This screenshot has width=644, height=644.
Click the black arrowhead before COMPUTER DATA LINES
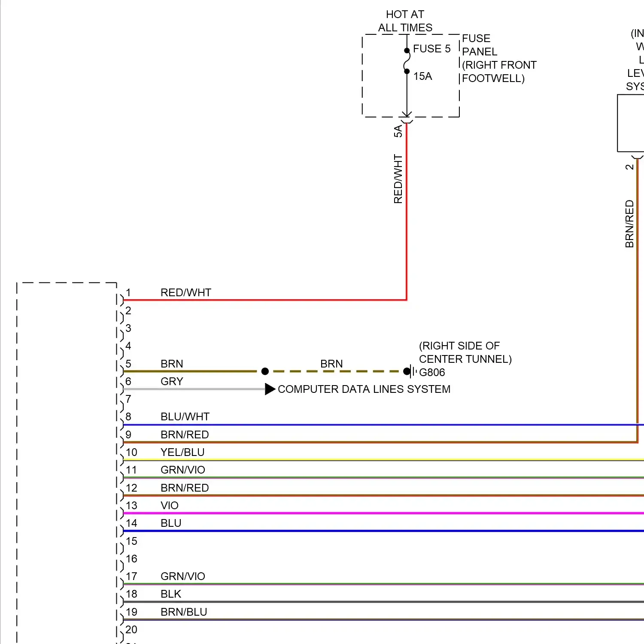click(x=270, y=389)
